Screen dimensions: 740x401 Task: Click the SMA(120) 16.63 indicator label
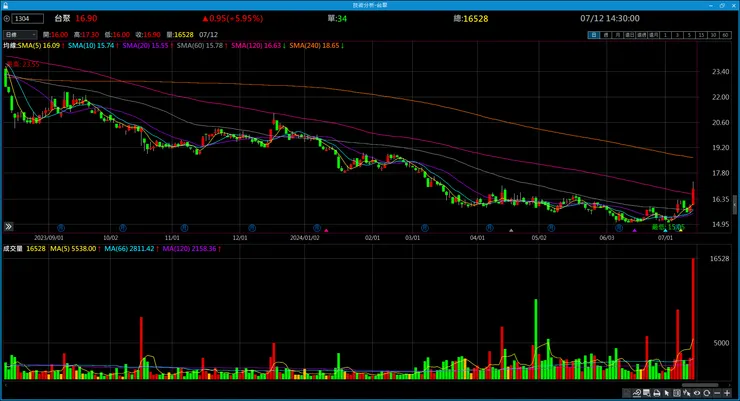point(258,46)
